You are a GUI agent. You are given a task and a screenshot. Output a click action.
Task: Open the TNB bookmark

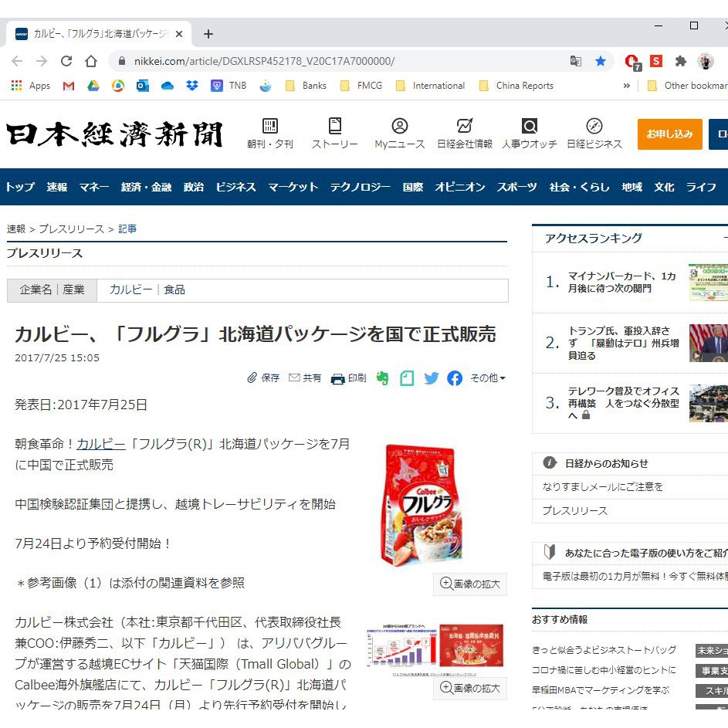tap(229, 86)
